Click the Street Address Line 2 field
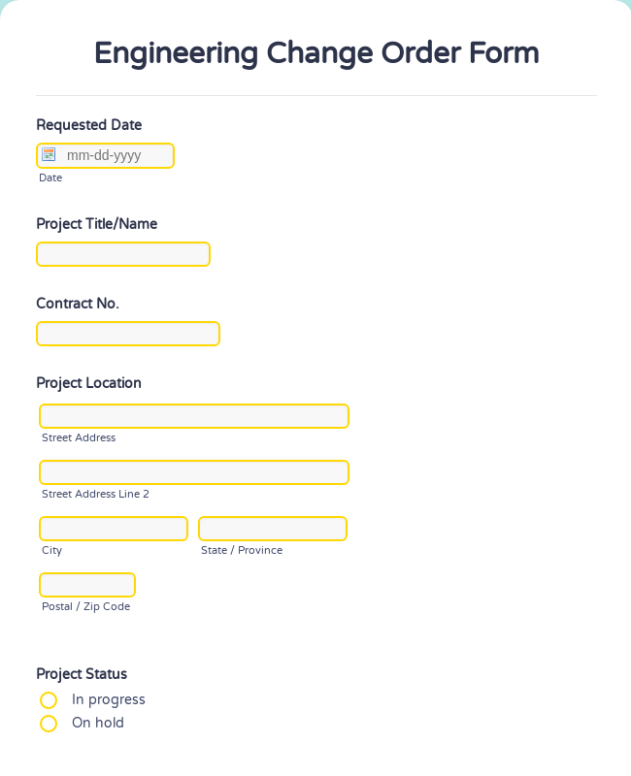Viewport: 631px width, 776px height. pos(194,472)
